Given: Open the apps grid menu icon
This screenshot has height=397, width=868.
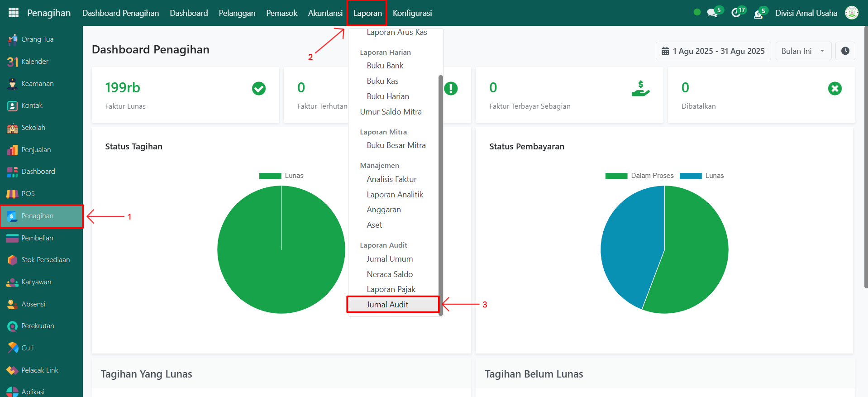Looking at the screenshot, I should (x=14, y=13).
